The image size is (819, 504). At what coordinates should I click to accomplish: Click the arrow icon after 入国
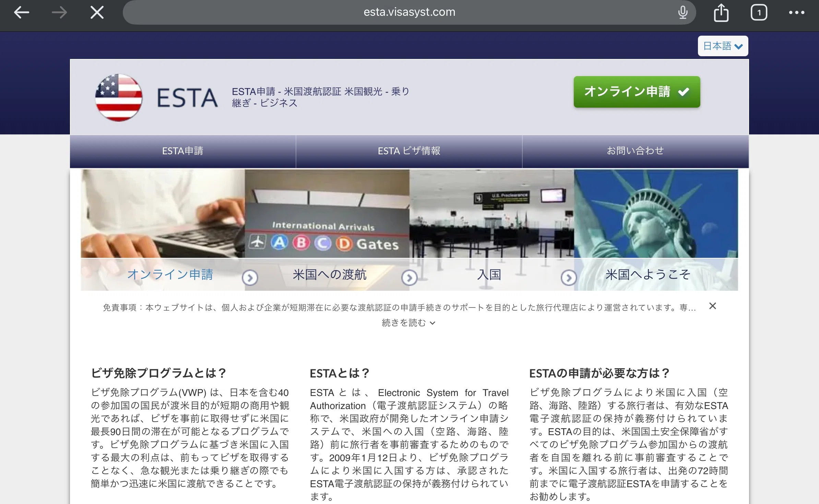[x=569, y=278]
